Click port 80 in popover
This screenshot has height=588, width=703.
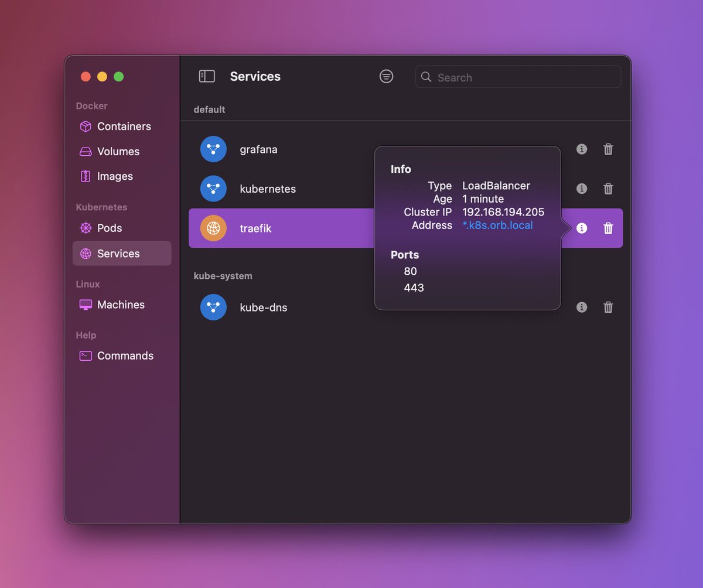point(410,271)
